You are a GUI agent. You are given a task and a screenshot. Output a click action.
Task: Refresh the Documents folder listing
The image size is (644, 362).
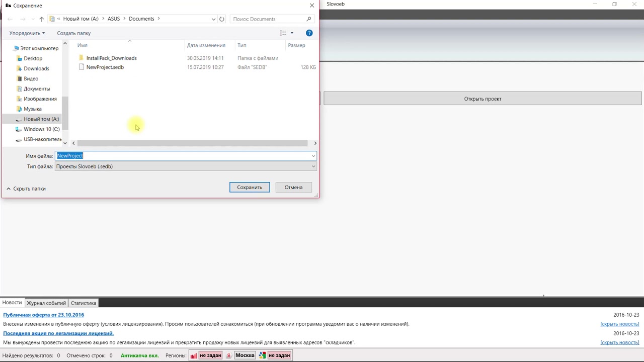[222, 19]
